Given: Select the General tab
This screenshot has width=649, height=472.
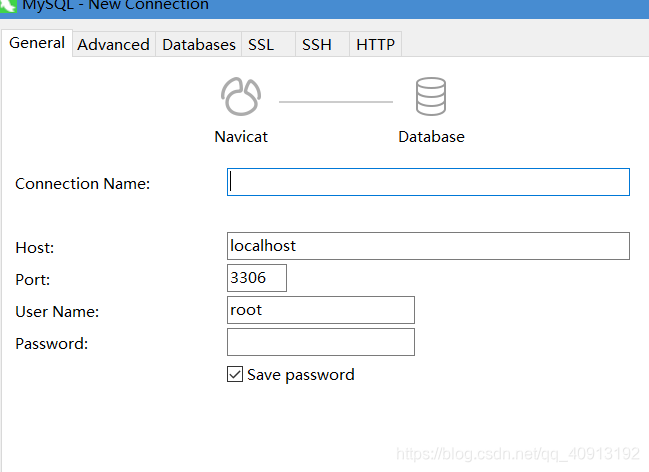Looking at the screenshot, I should click(x=37, y=43).
